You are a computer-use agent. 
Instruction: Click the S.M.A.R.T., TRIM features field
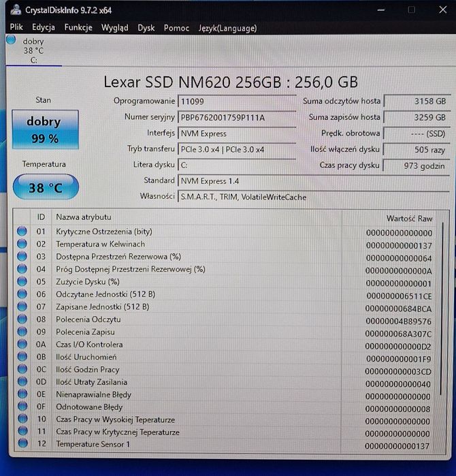point(313,197)
